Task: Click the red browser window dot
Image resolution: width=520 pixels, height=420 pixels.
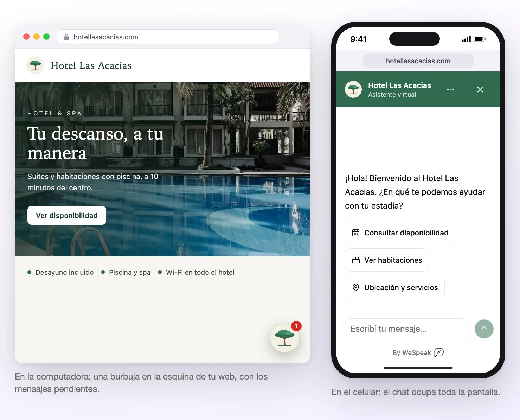Action: (x=26, y=37)
